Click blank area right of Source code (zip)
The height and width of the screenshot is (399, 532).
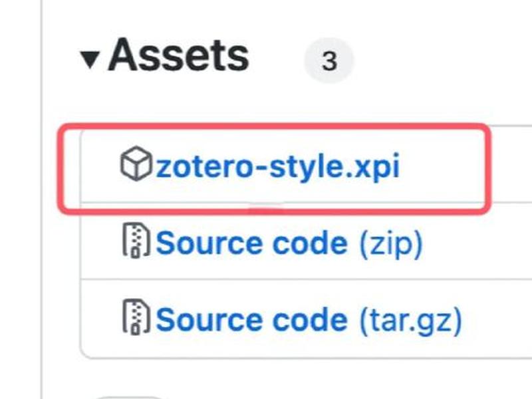click(x=477, y=241)
